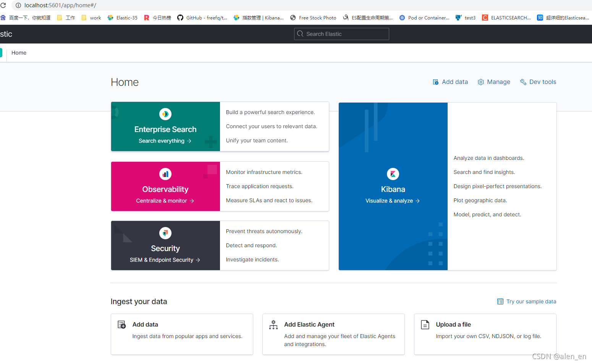
Task: Open Observability 'Centralize & monitor' link
Action: [x=165, y=201]
